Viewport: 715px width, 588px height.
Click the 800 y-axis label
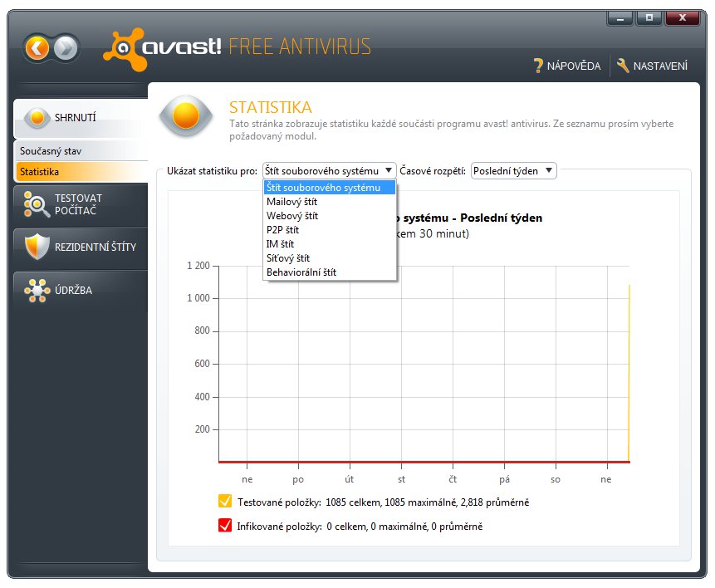tap(202, 331)
